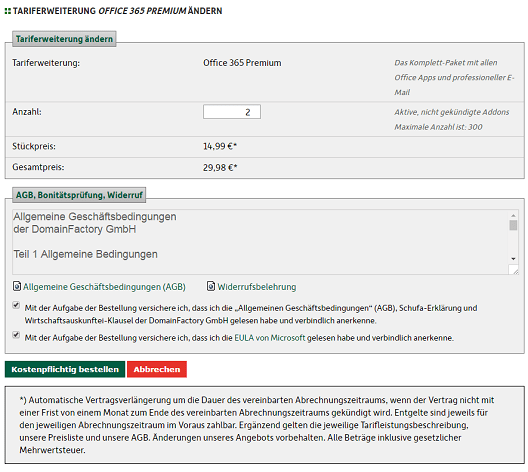Click the Anzahl quantity input field
528x472 pixels.
tap(232, 112)
